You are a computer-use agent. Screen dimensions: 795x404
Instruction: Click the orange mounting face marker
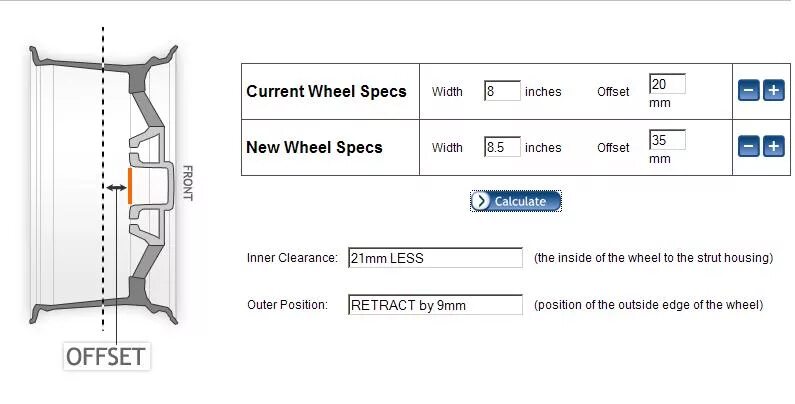tap(130, 187)
